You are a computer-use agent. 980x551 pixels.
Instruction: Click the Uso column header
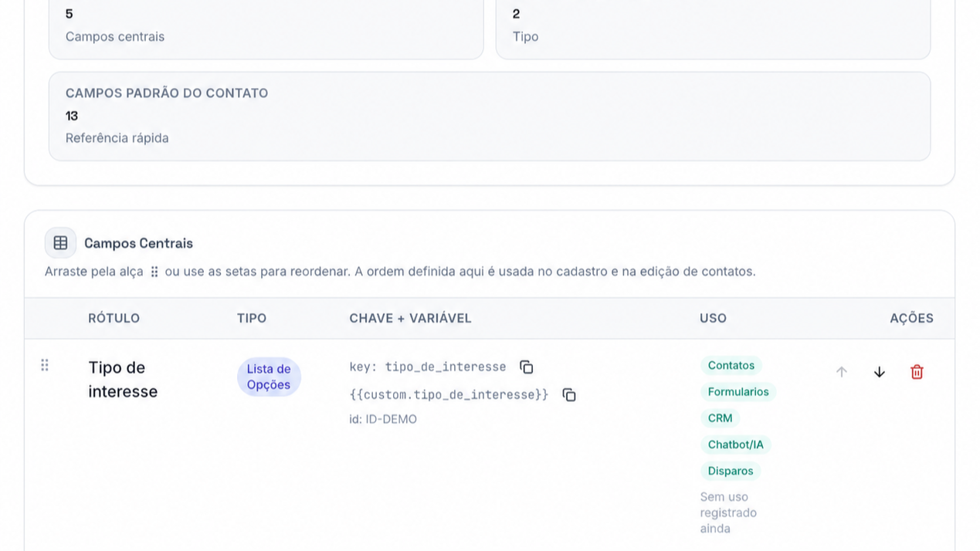pyautogui.click(x=713, y=318)
